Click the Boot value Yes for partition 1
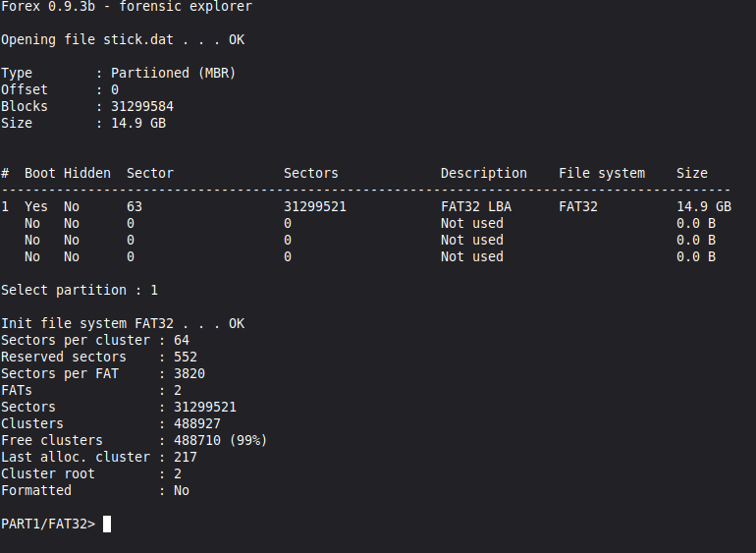756x553 pixels. pos(35,206)
